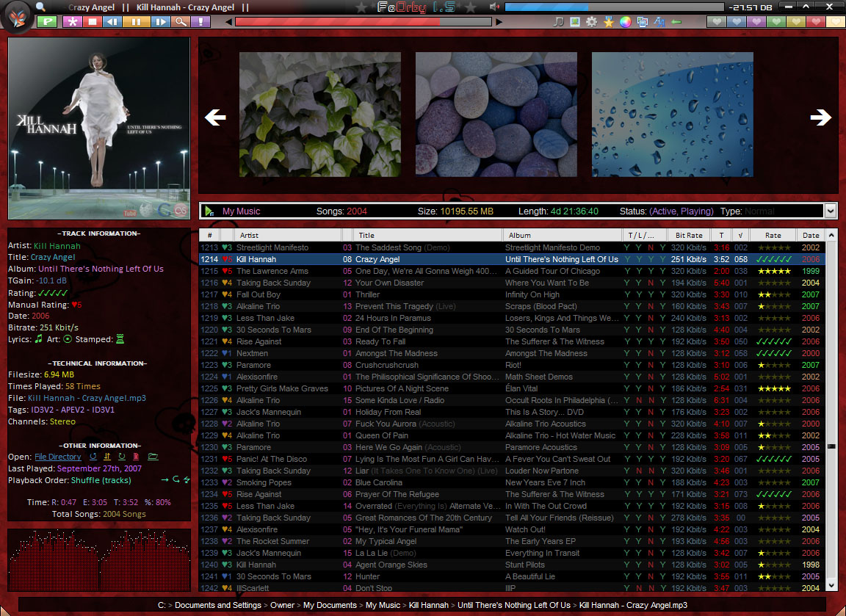Expand the My Music playlist dropdown
846x616 pixels.
coord(831,211)
